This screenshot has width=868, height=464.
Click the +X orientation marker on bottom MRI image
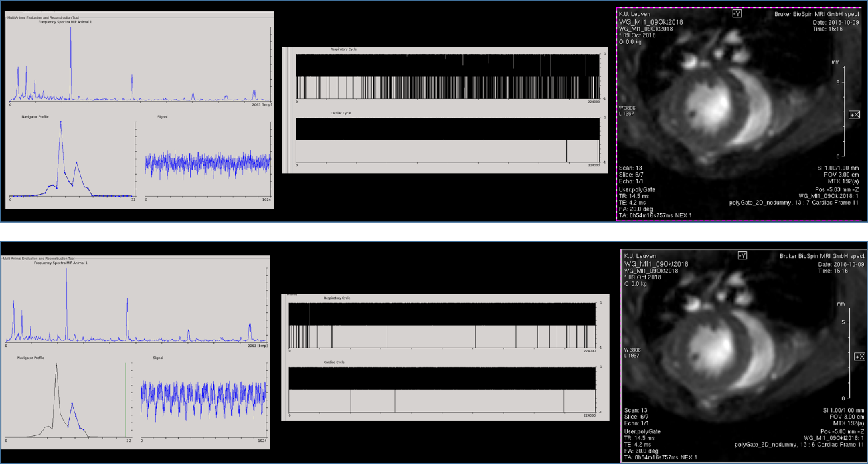(x=860, y=357)
